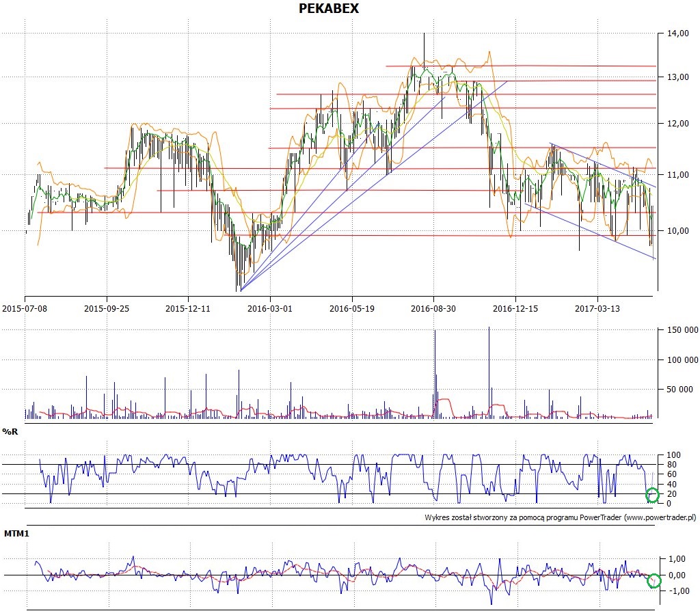
Task: Click the 50 000 volume axis label
Action: click(x=680, y=389)
